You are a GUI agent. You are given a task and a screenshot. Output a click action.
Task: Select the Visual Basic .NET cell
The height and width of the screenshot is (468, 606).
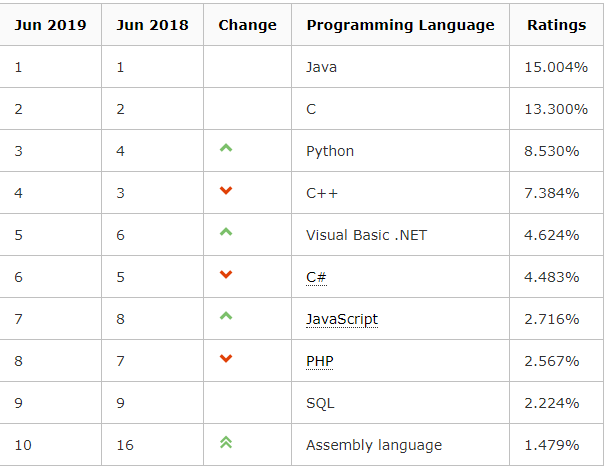[400, 235]
